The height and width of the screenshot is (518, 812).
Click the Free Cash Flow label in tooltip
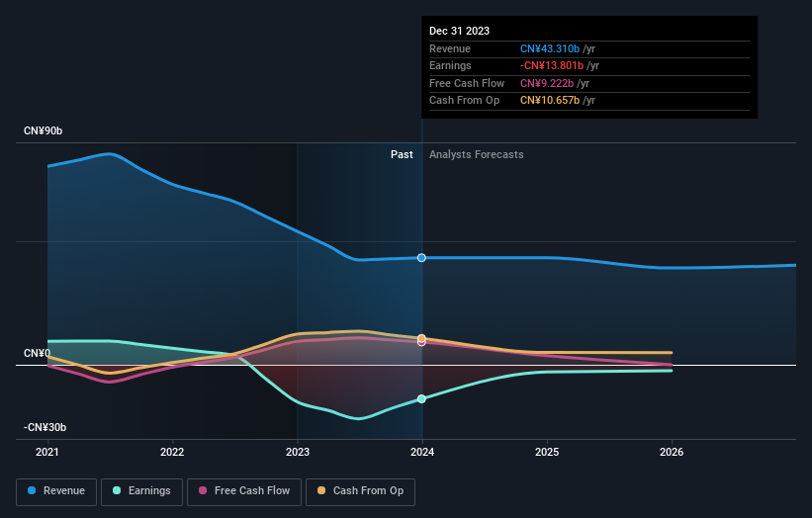[467, 83]
